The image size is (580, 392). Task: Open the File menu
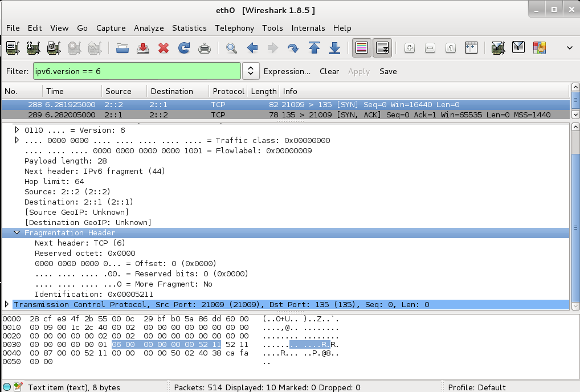tap(13, 28)
